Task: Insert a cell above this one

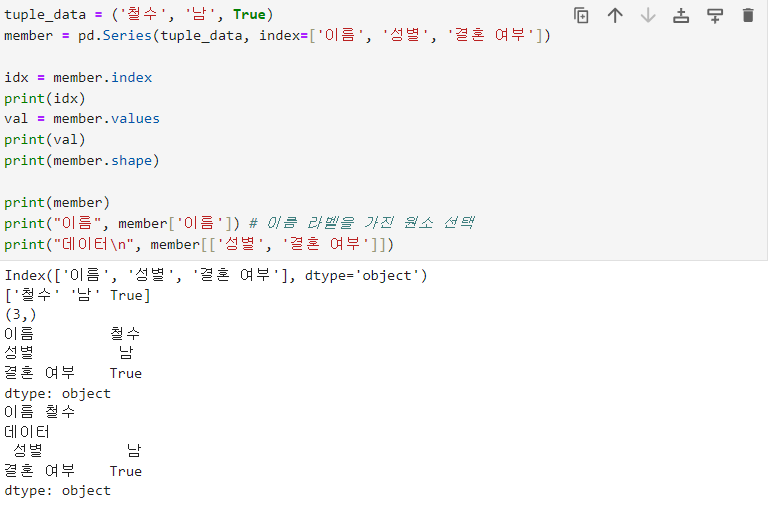Action: click(x=681, y=15)
